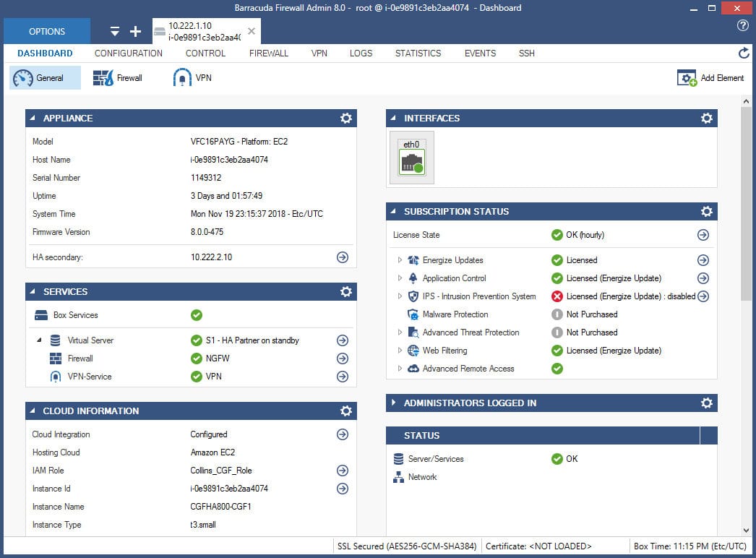756x558 pixels.
Task: Switch to the main VPN tab
Action: pyautogui.click(x=319, y=53)
